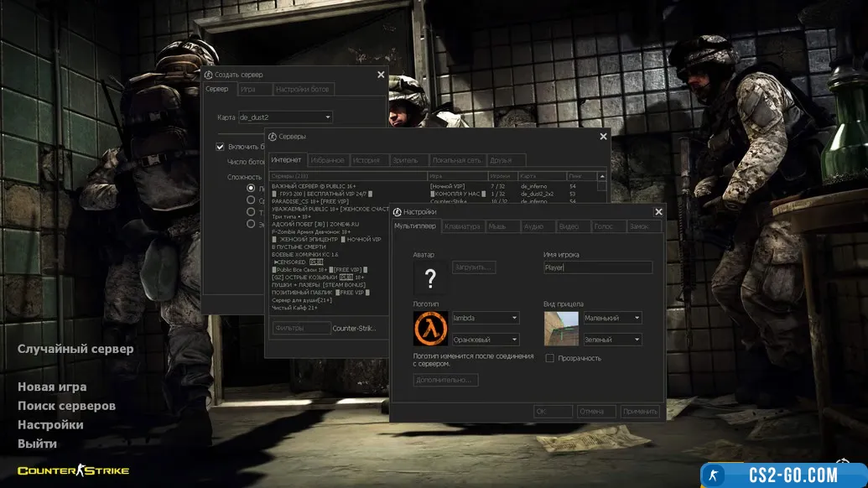Image resolution: width=868 pixels, height=488 pixels.
Task: Switch to the Клавиатура tab
Action: pyautogui.click(x=463, y=226)
